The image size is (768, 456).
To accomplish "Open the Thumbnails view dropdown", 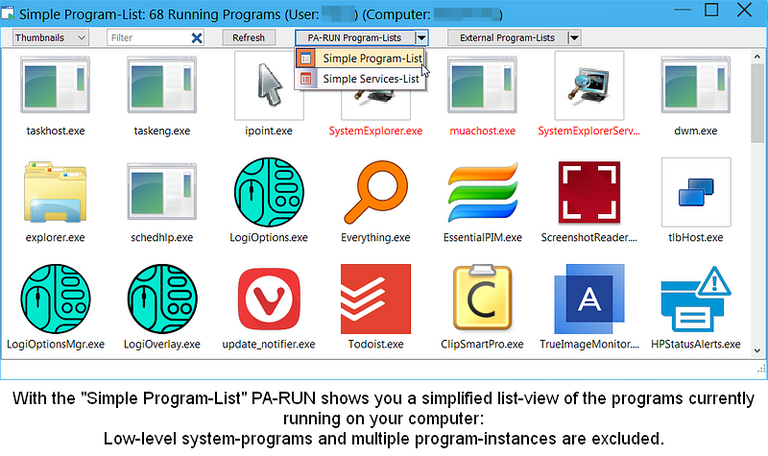I will (x=54, y=38).
